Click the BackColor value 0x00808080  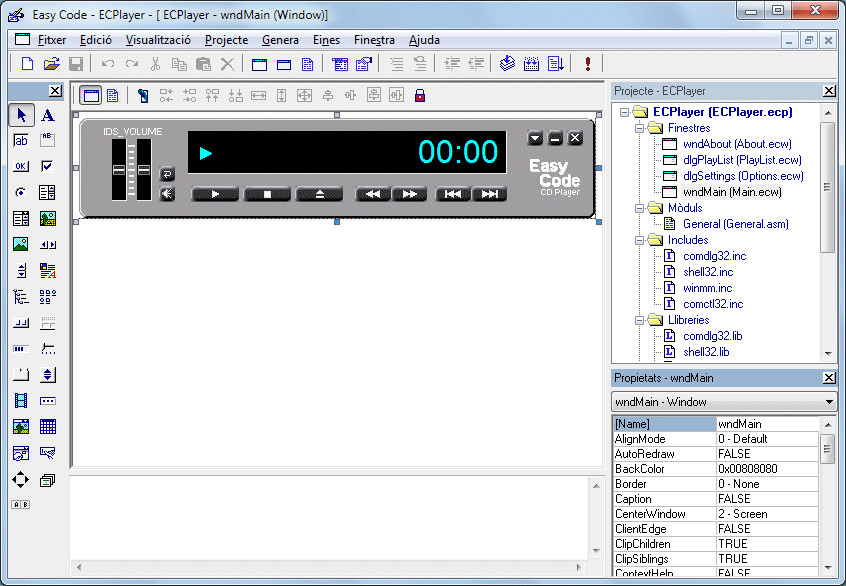(x=767, y=469)
